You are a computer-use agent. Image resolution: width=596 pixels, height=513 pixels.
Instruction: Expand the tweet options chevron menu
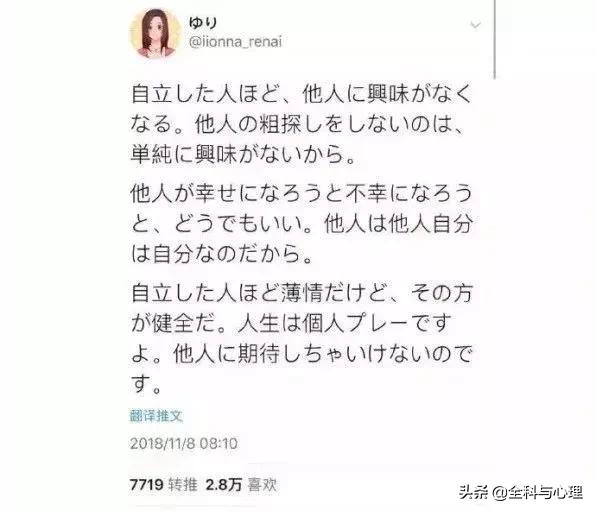click(476, 25)
